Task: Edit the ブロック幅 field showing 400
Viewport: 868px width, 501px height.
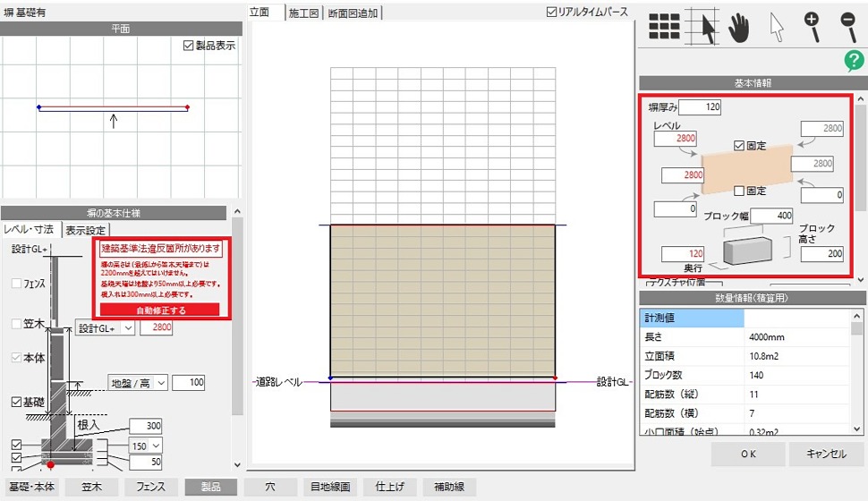Action: (771, 216)
